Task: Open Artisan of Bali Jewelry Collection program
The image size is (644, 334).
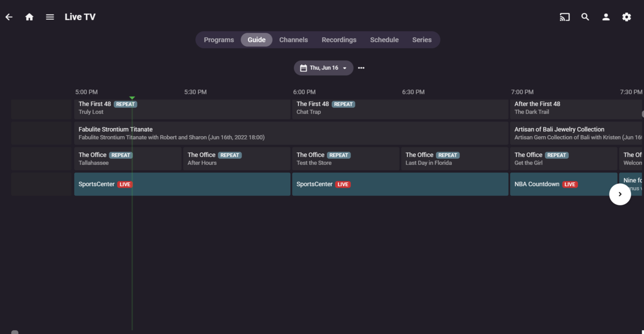Action: (x=576, y=133)
